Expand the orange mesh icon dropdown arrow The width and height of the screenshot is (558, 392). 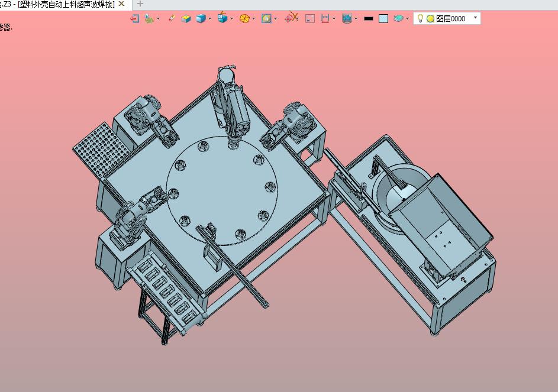click(x=253, y=19)
